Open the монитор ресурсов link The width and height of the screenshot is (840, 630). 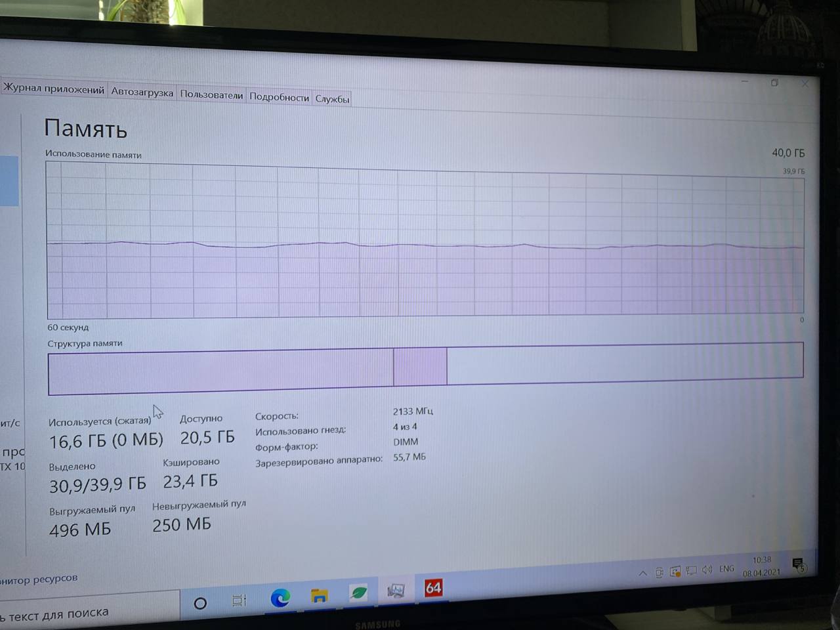[x=39, y=579]
